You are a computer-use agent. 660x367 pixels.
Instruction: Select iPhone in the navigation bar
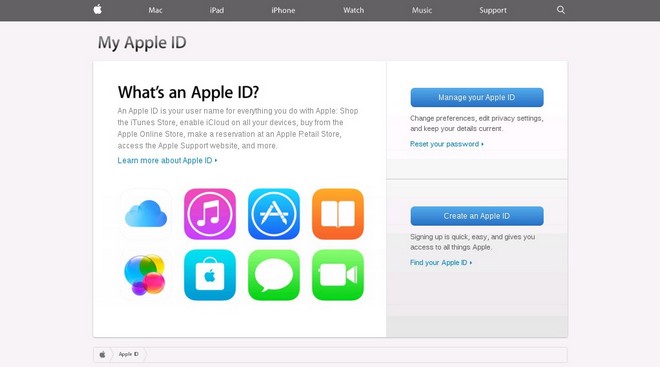pos(283,10)
